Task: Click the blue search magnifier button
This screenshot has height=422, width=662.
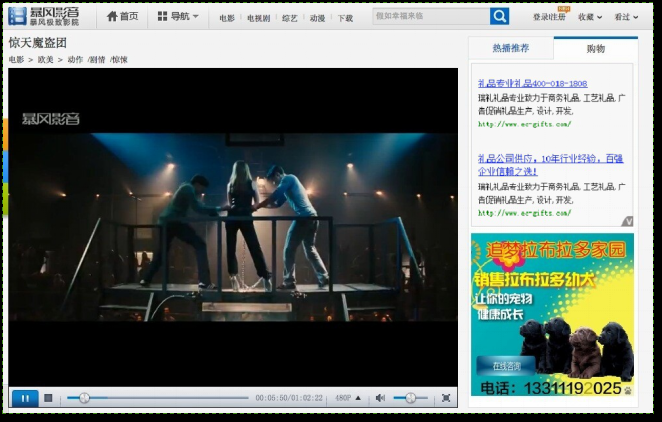Action: click(x=499, y=16)
